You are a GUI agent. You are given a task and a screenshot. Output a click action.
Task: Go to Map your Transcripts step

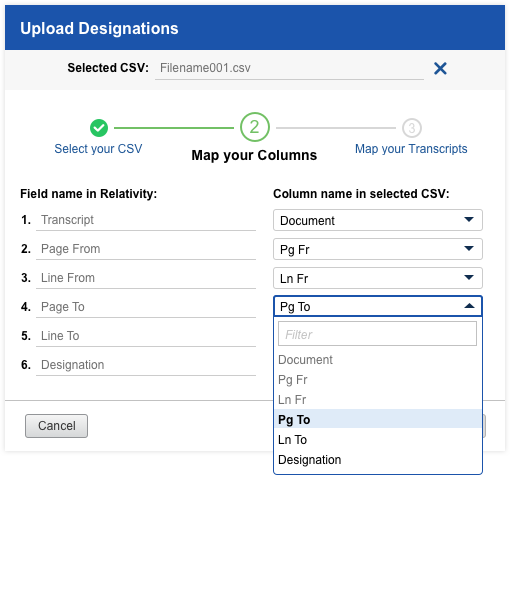[x=411, y=149]
